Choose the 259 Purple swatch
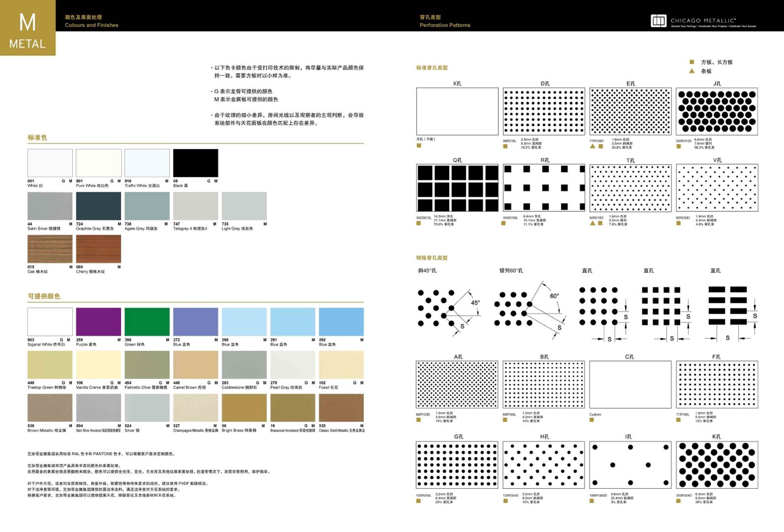This screenshot has height=532, width=784. 98,322
